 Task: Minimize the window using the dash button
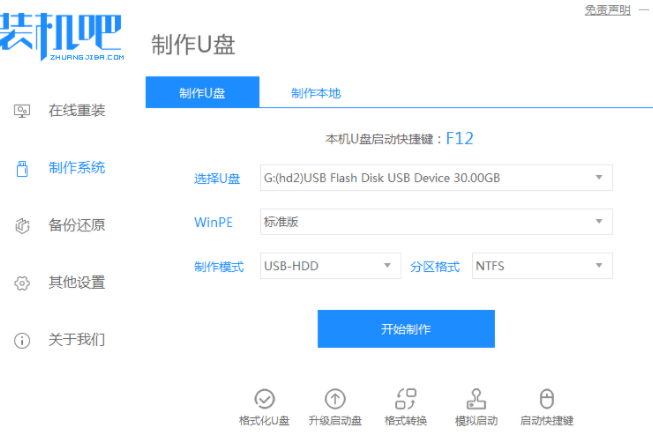(644, 10)
